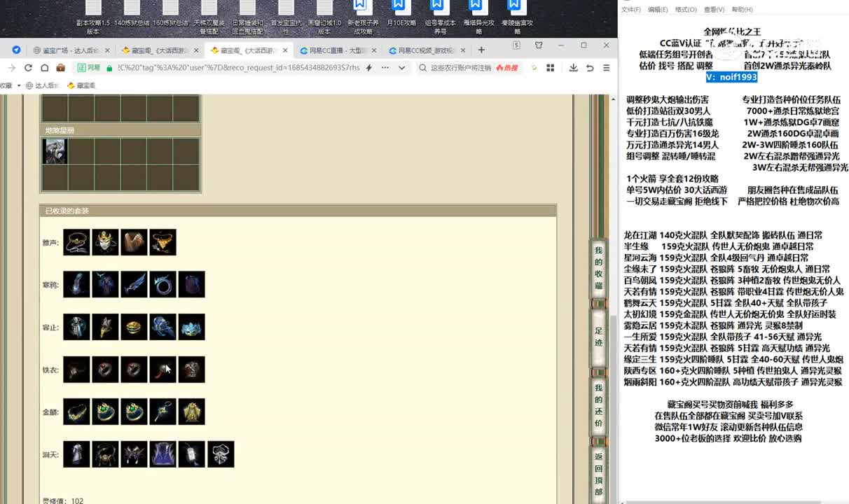Switch to the 网易CC直播 tab
The height and width of the screenshot is (504, 849).
click(x=336, y=50)
